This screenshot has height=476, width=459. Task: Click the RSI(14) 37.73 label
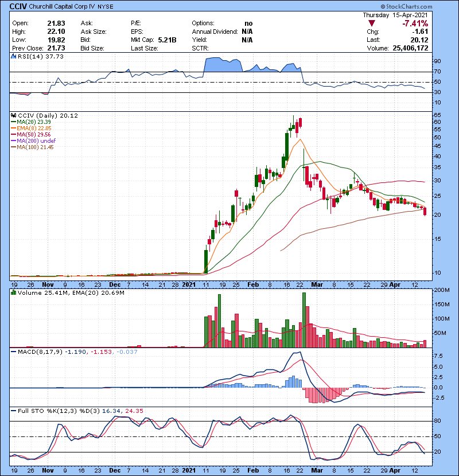41,56
